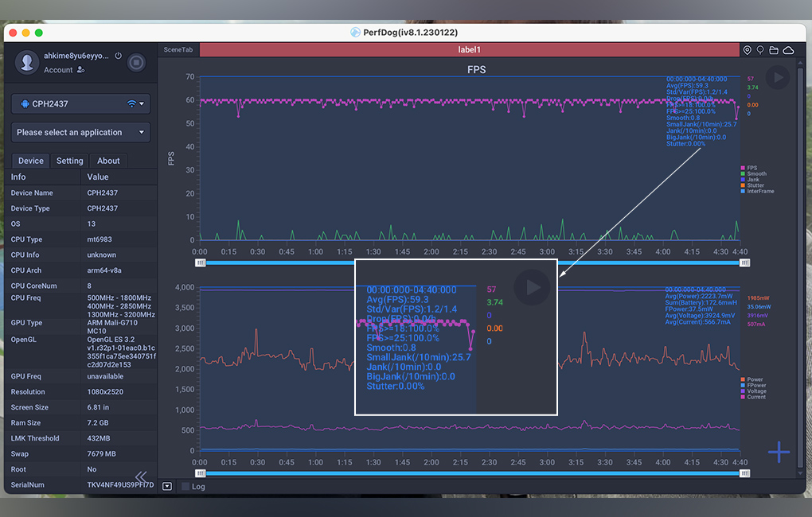Select the LMK Threshold value 432MB

(x=99, y=439)
